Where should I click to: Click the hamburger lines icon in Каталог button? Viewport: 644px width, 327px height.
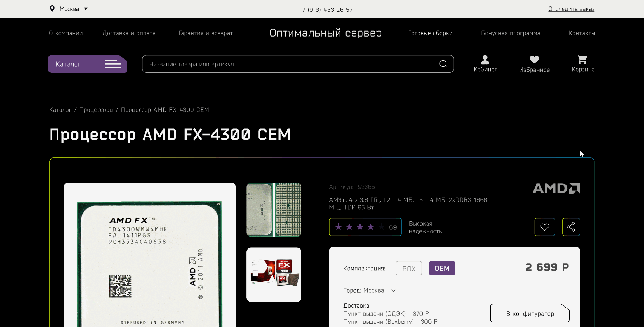pos(113,64)
